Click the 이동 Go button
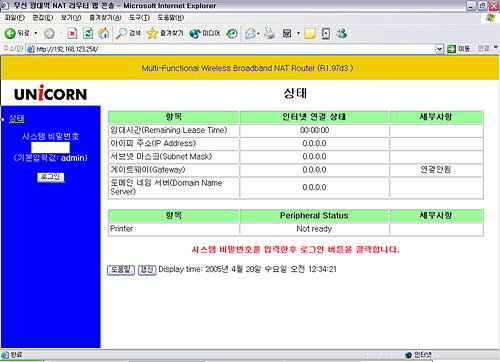The image size is (500, 362). [459, 49]
